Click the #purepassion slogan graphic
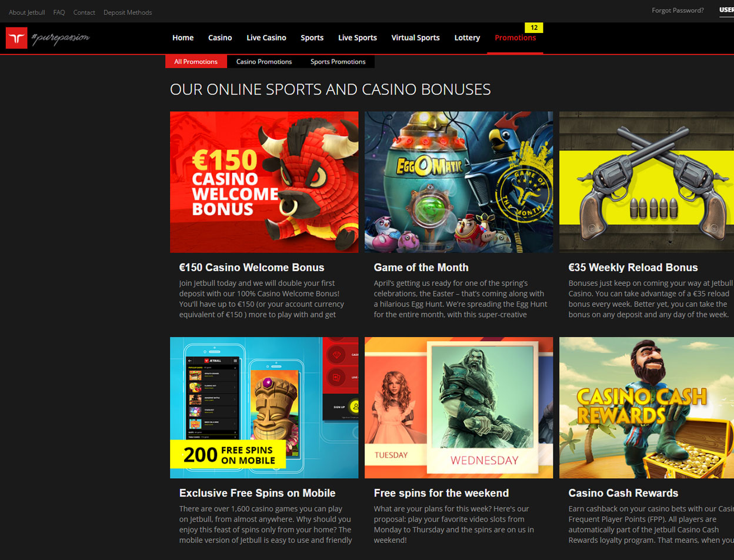This screenshot has height=560, width=734. click(x=61, y=38)
